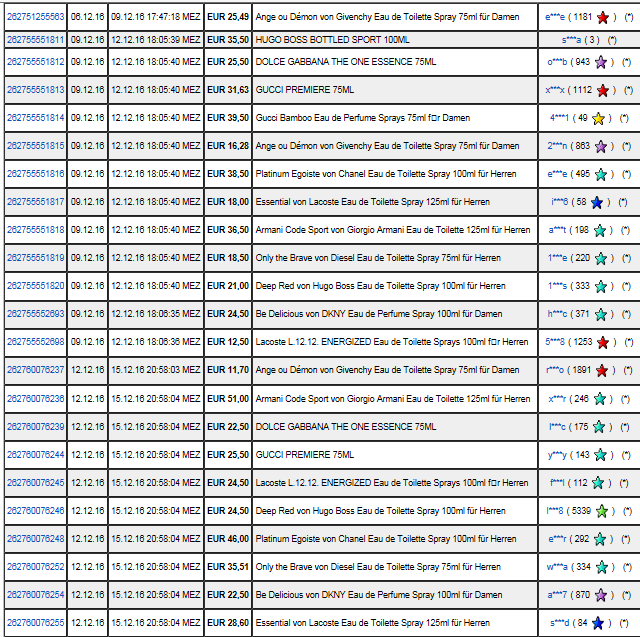The image size is (640, 637).
Task: Select Platinum Egoiste title priced EUR 38,50
Action: (386, 174)
